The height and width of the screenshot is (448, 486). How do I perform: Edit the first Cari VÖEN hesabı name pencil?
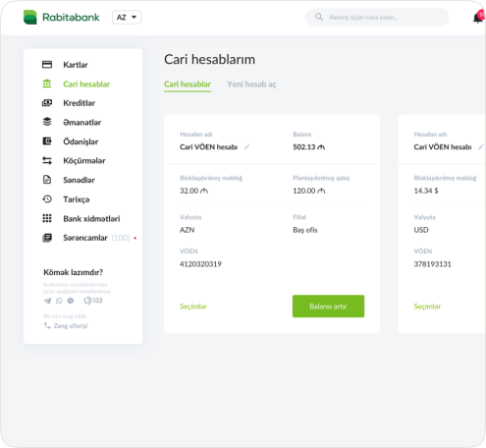246,147
